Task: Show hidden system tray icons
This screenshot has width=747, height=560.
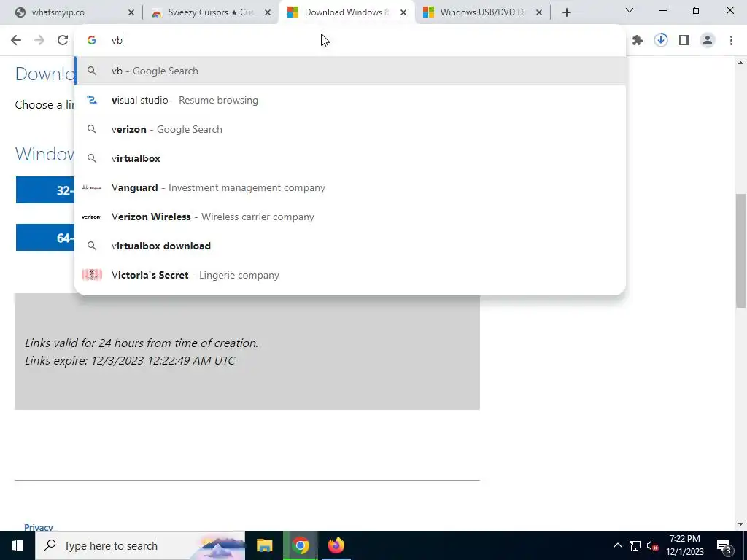Action: point(617,545)
